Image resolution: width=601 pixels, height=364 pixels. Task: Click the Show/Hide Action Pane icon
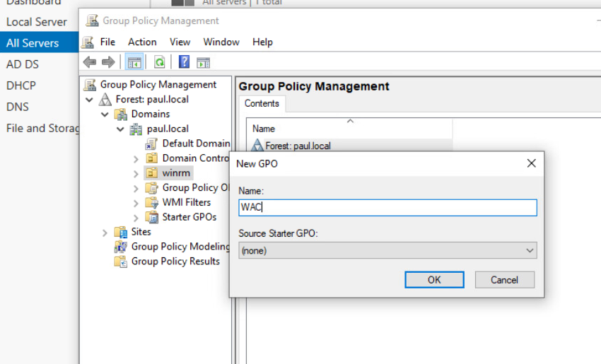point(204,62)
